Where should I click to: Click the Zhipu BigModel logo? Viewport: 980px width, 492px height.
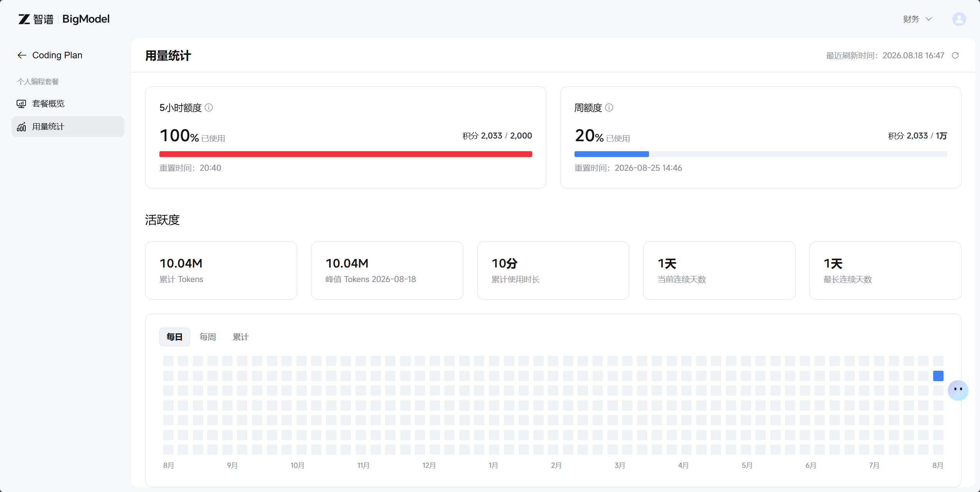point(64,19)
